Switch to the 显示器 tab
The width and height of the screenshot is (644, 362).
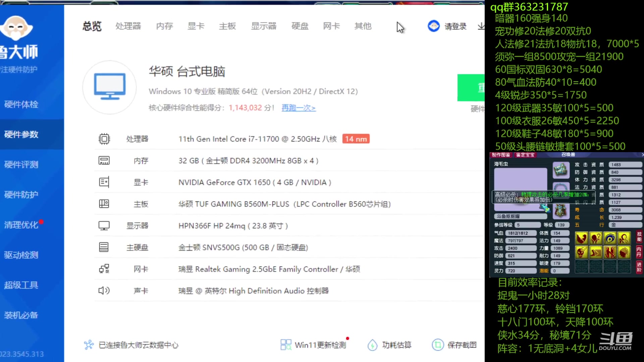264,26
